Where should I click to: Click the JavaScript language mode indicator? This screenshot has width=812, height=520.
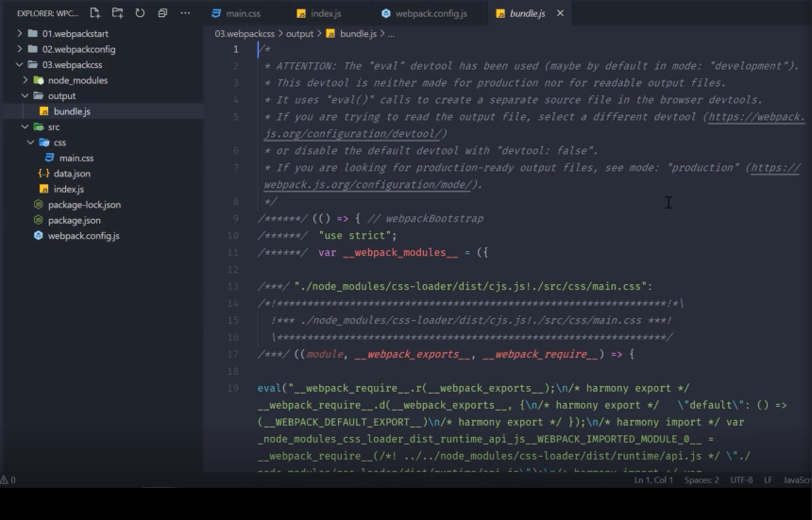click(x=797, y=480)
